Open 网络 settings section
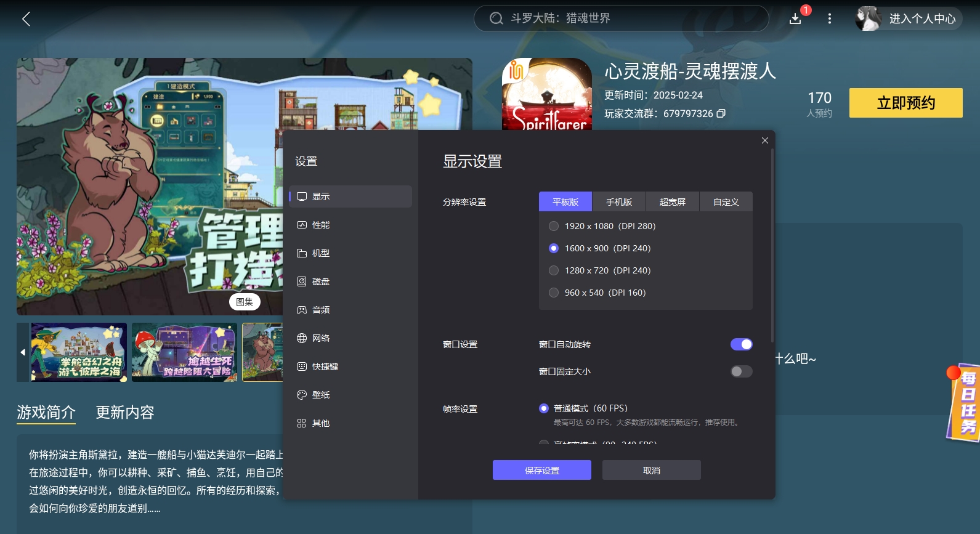Viewport: 980px width, 534px height. (350, 338)
